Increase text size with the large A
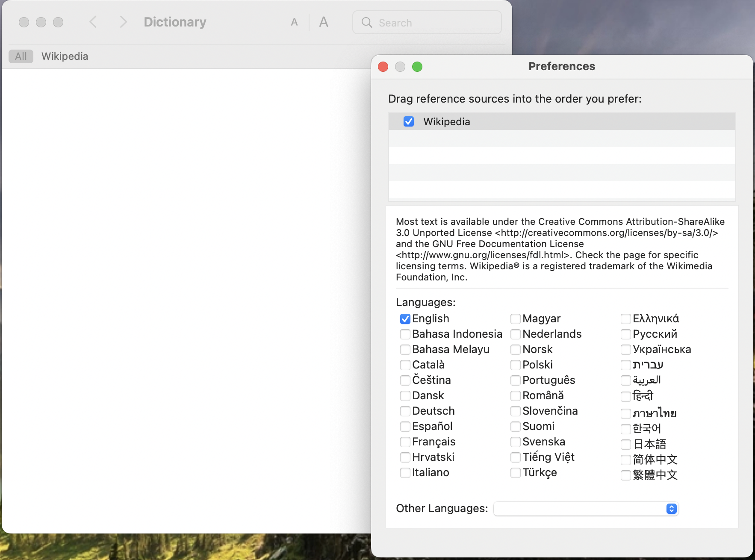Image resolution: width=755 pixels, height=560 pixels. tap(324, 22)
